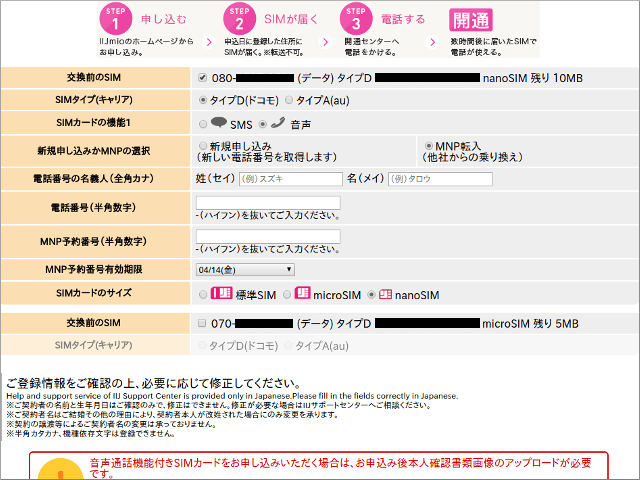The height and width of the screenshot is (480, 640).
Task: Click the 電話する step heading
Action: pos(403,19)
